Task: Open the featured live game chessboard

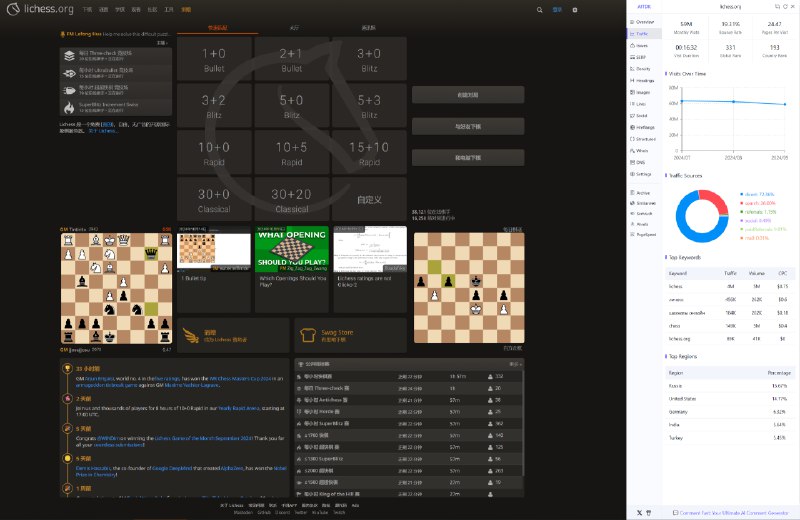Action: coord(116,288)
